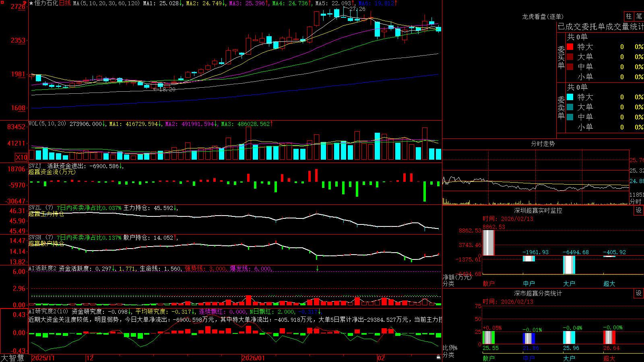Click the 日线 period label
The width and height of the screenshot is (644, 362).
pyautogui.click(x=65, y=3)
